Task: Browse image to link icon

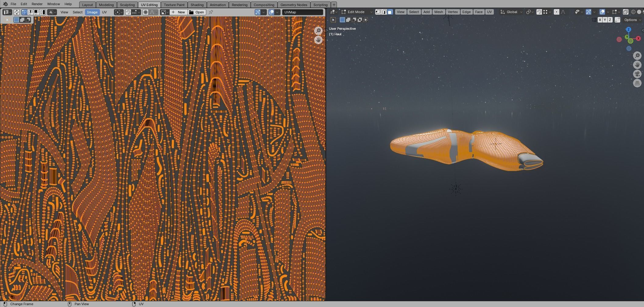Action: point(165,12)
